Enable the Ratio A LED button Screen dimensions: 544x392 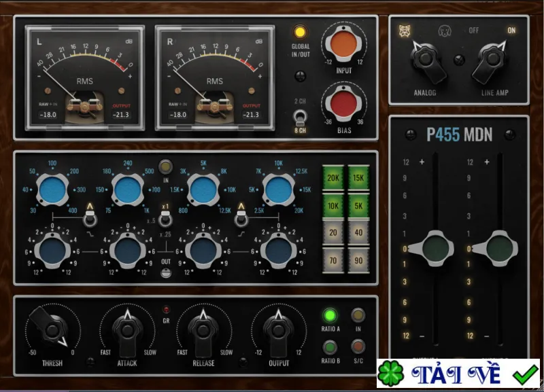click(x=330, y=315)
